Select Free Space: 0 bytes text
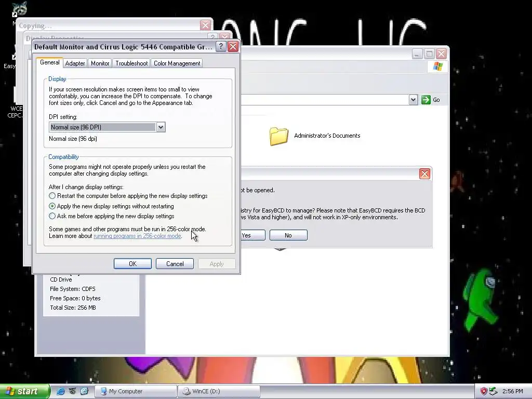532x399 pixels. coord(75,298)
